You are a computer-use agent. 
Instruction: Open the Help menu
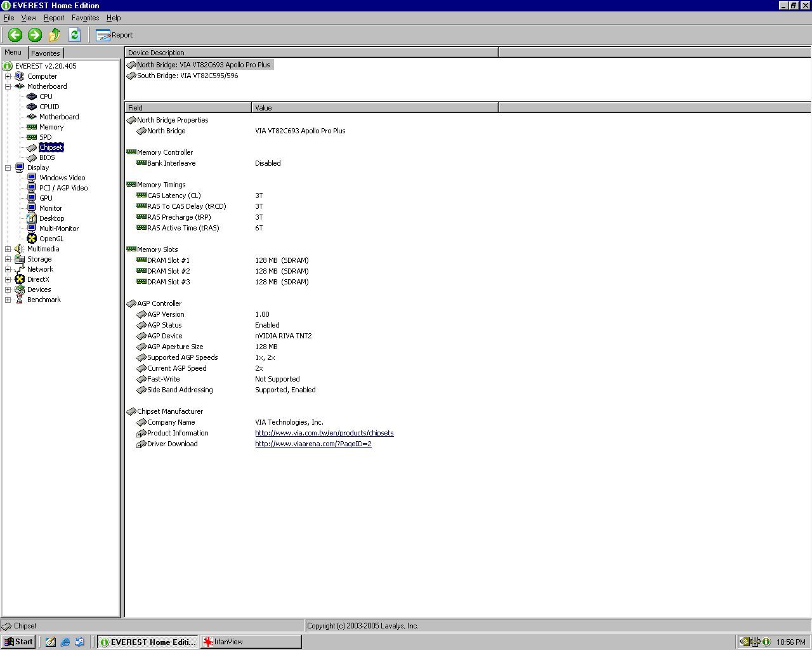coord(114,18)
